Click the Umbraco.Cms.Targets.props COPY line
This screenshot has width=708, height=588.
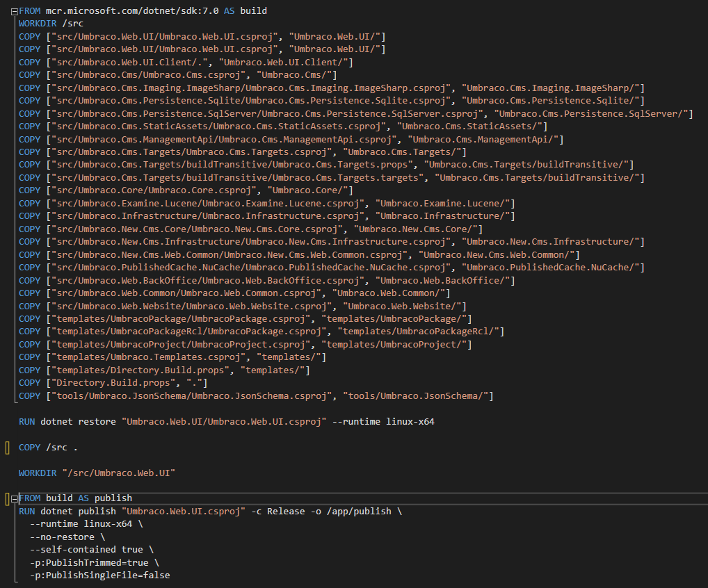point(326,165)
